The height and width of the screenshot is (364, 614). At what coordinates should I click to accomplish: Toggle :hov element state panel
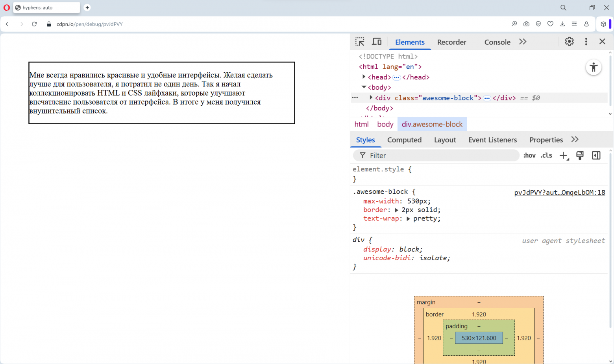(529, 156)
